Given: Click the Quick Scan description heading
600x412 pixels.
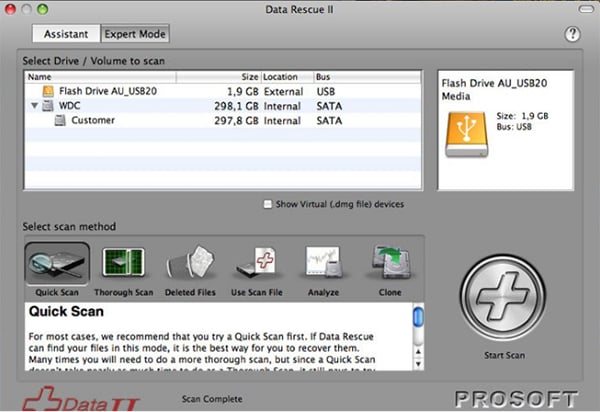Looking at the screenshot, I should click(66, 311).
